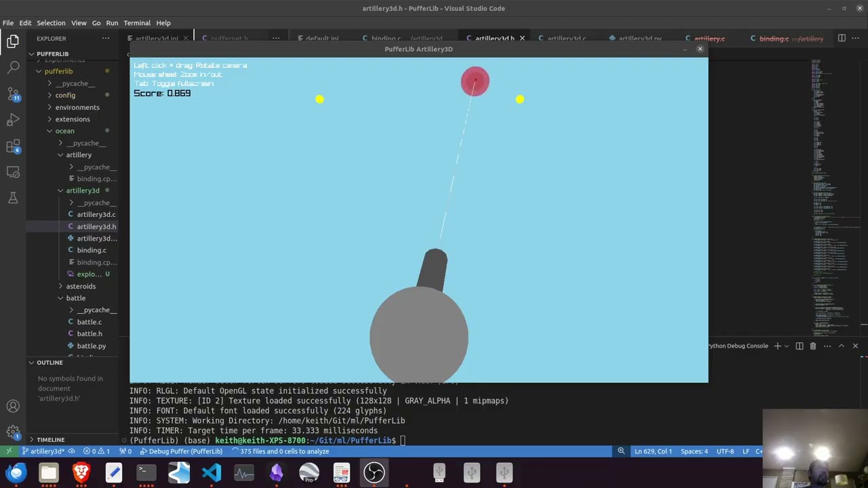Click Spaces: 4 indentation setting
The width and height of the screenshot is (868, 488).
[x=694, y=451]
